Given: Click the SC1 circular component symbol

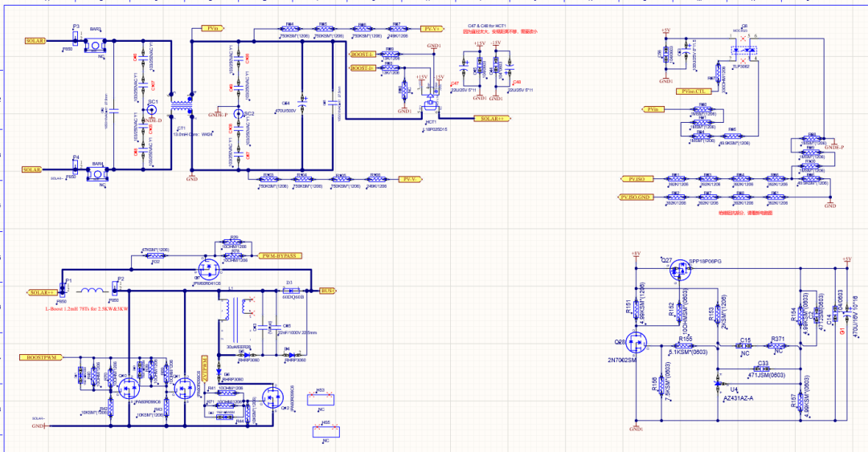Looking at the screenshot, I should click(151, 111).
